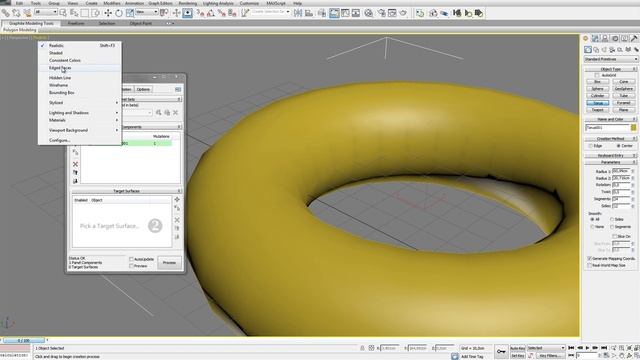The height and width of the screenshot is (360, 640).
Task: Open the named selection sets dropdown
Action: coord(271,12)
